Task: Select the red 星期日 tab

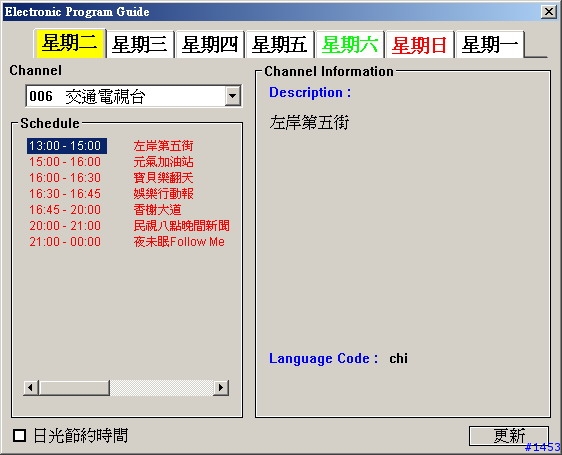Action: [420, 45]
